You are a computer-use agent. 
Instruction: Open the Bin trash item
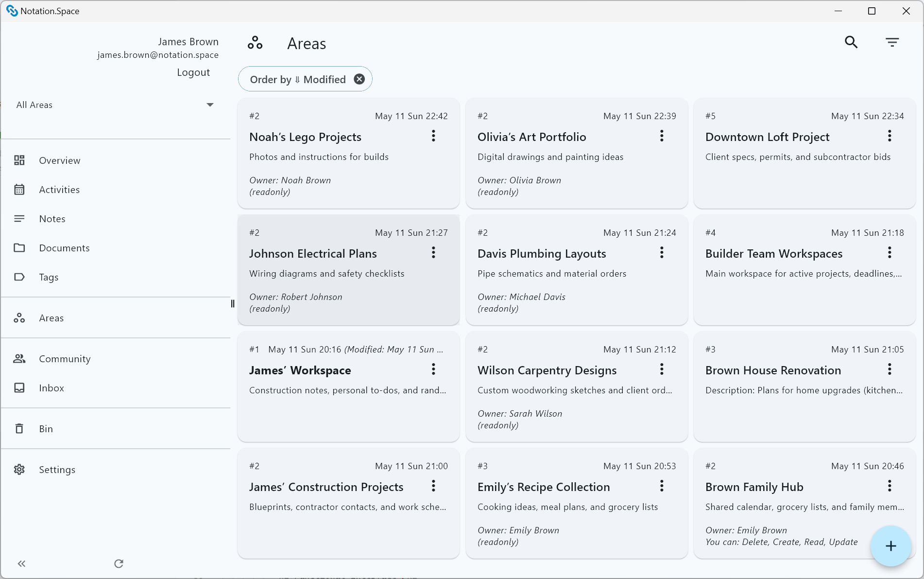46,429
